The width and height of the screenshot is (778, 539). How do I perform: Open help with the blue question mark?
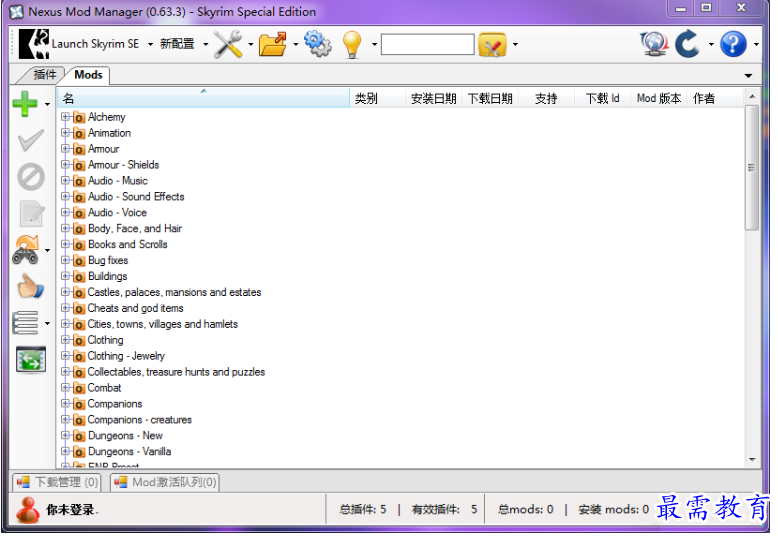pos(733,44)
